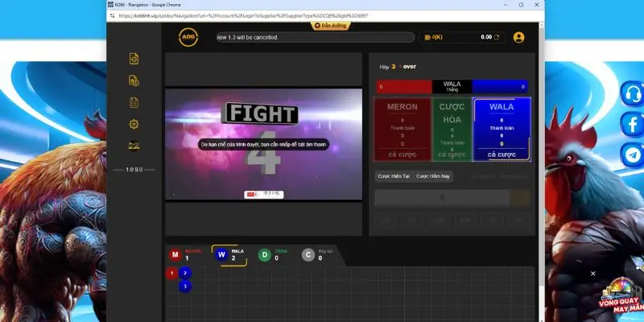This screenshot has height=322, width=644.
Task: Open the headset customer support icon
Action: tap(632, 93)
